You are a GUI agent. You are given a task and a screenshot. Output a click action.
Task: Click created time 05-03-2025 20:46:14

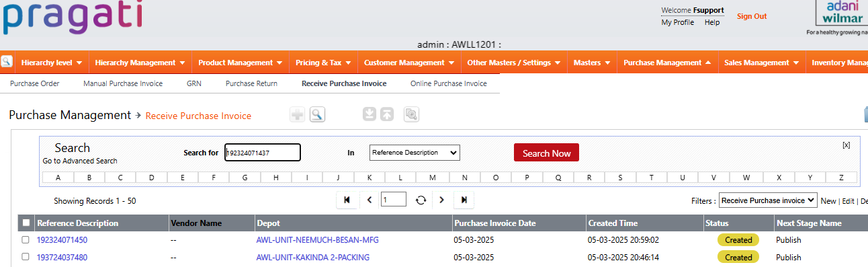(x=623, y=258)
